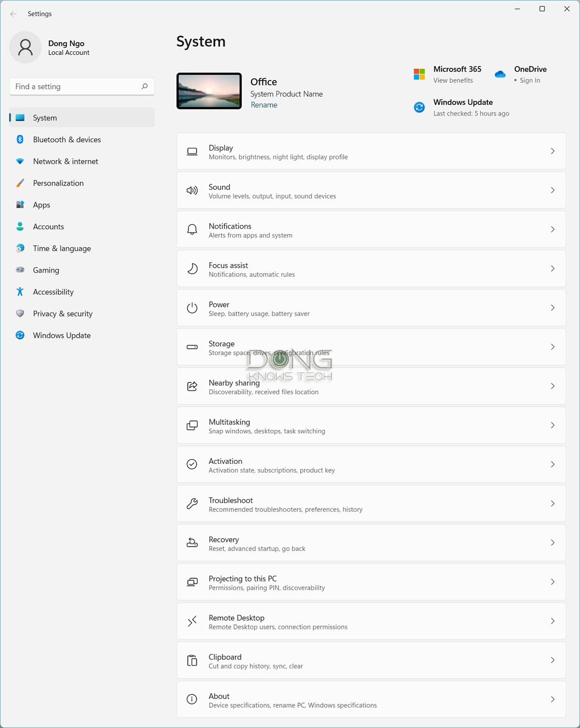Image resolution: width=580 pixels, height=728 pixels.
Task: Click the Bluetooth icon in the sidebar
Action: click(x=20, y=139)
